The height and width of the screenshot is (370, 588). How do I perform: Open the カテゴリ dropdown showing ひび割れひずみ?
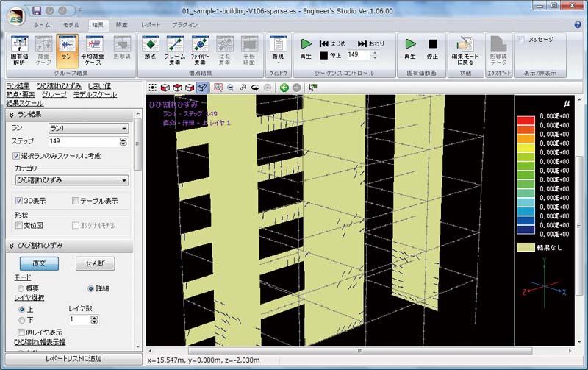pyautogui.click(x=72, y=180)
